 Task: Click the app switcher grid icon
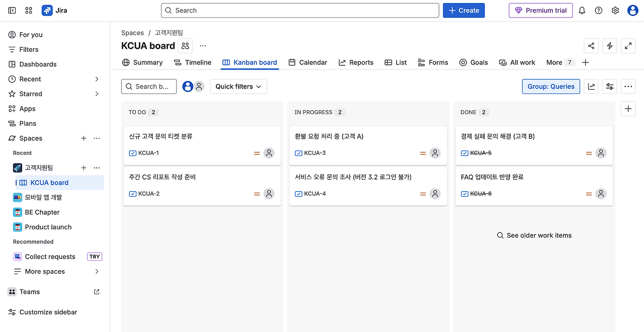pos(29,11)
